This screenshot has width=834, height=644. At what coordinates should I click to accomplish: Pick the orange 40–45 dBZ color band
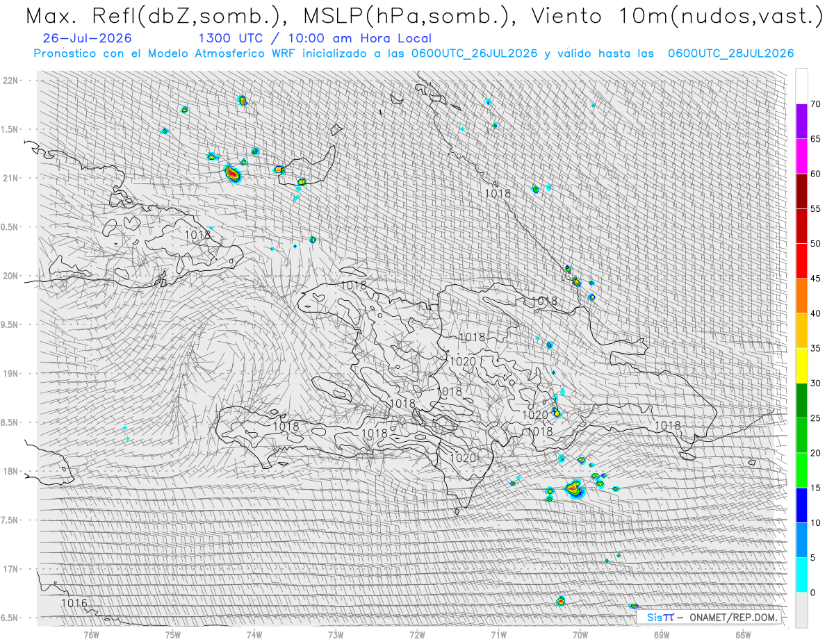801,296
